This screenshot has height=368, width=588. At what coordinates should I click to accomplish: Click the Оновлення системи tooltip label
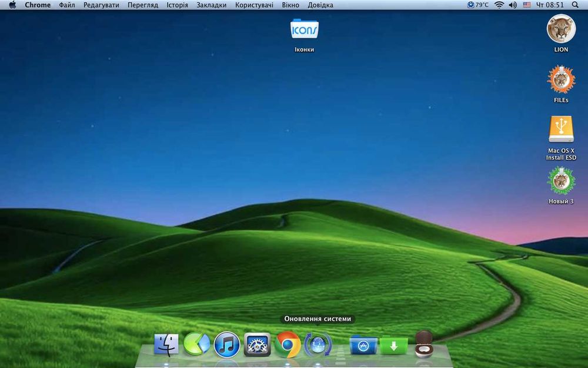point(318,319)
